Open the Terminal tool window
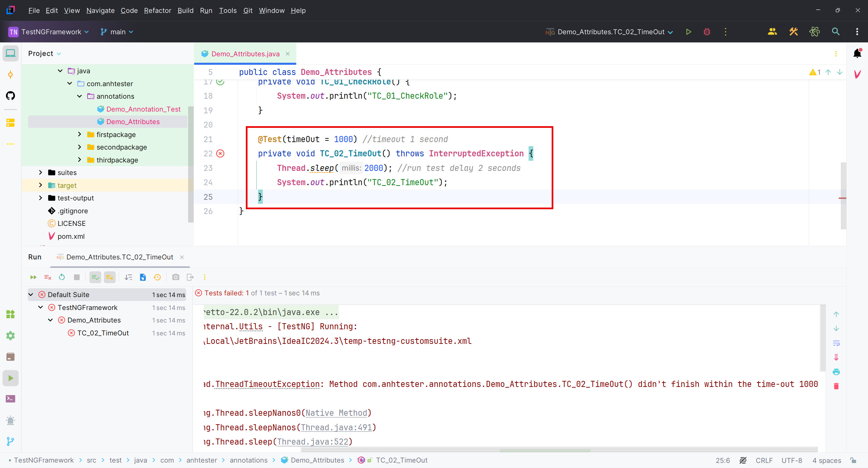This screenshot has width=868, height=468. click(11, 399)
